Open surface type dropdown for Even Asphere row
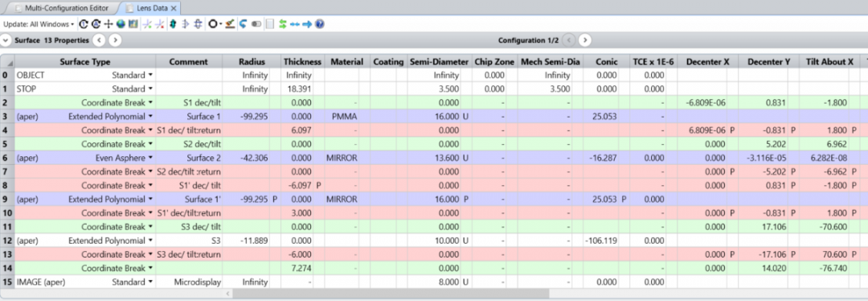The image size is (868, 301). [x=150, y=158]
